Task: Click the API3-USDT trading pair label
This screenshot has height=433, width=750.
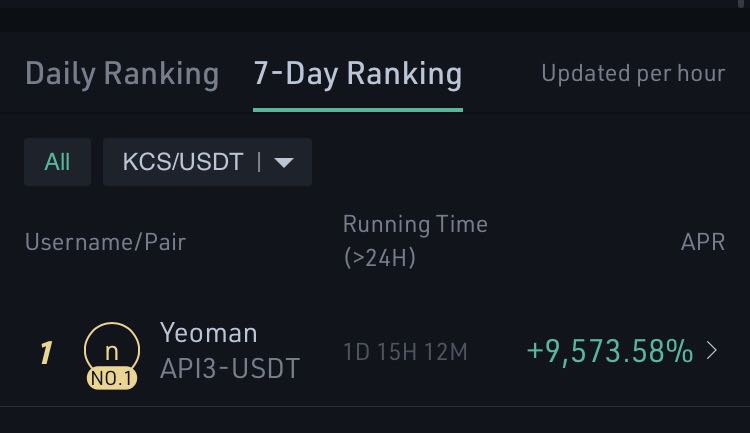Action: coord(230,368)
